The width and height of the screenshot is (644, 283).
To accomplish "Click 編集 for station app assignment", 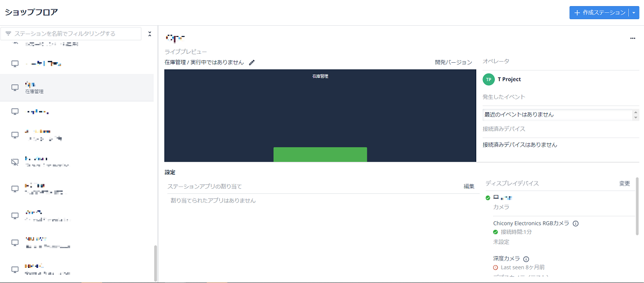I will point(469,187).
